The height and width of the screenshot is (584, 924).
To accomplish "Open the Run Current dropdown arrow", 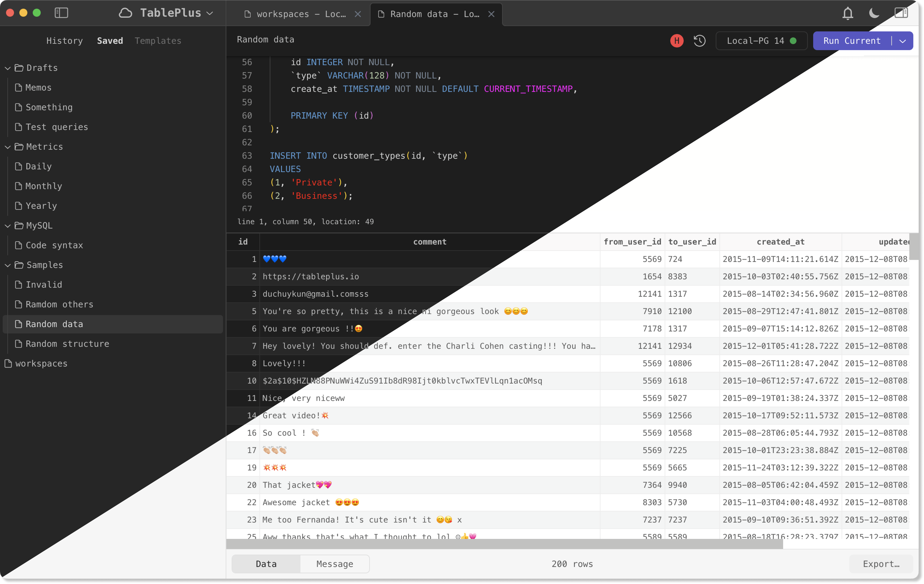I will [902, 41].
